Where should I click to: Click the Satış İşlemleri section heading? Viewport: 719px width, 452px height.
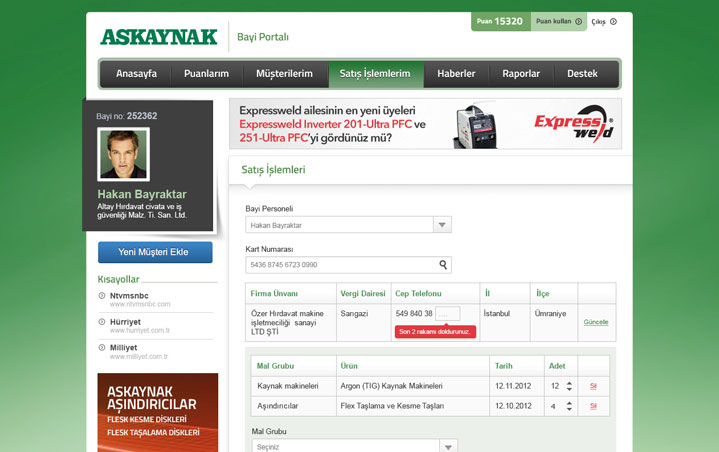(273, 170)
